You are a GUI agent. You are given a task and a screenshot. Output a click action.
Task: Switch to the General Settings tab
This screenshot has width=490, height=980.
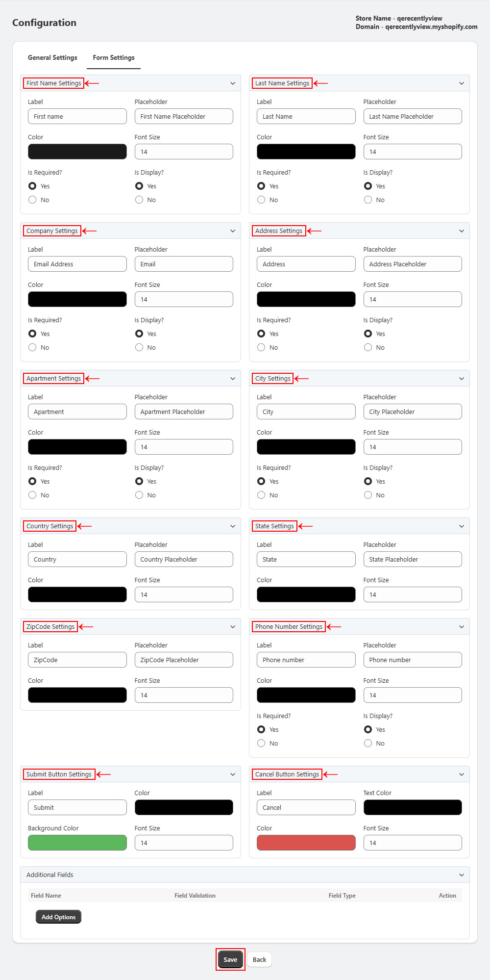click(52, 58)
